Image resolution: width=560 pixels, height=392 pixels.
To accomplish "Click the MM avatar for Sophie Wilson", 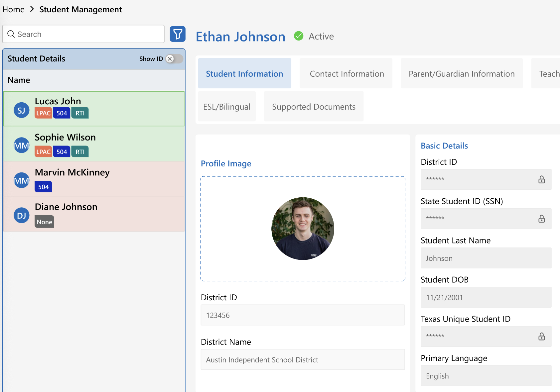I will point(21,145).
